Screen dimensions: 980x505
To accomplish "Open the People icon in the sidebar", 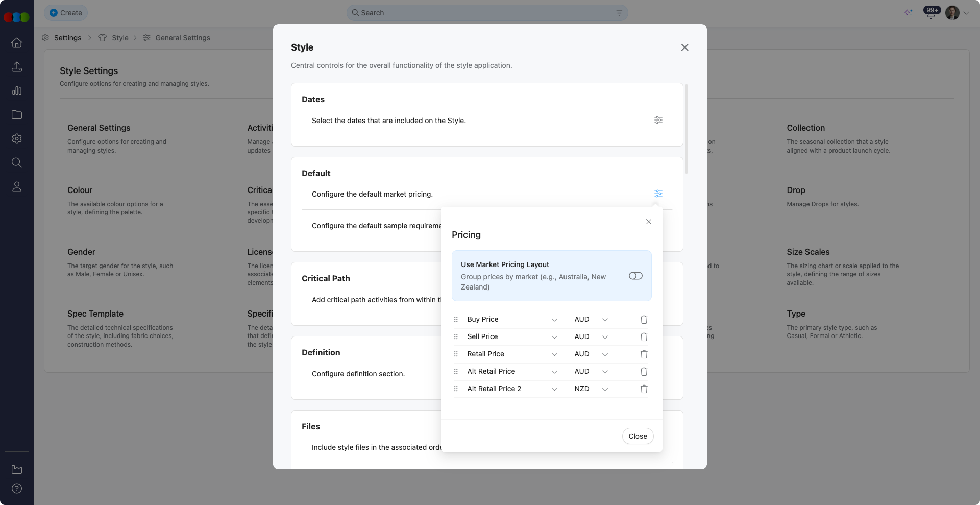I will (x=17, y=187).
